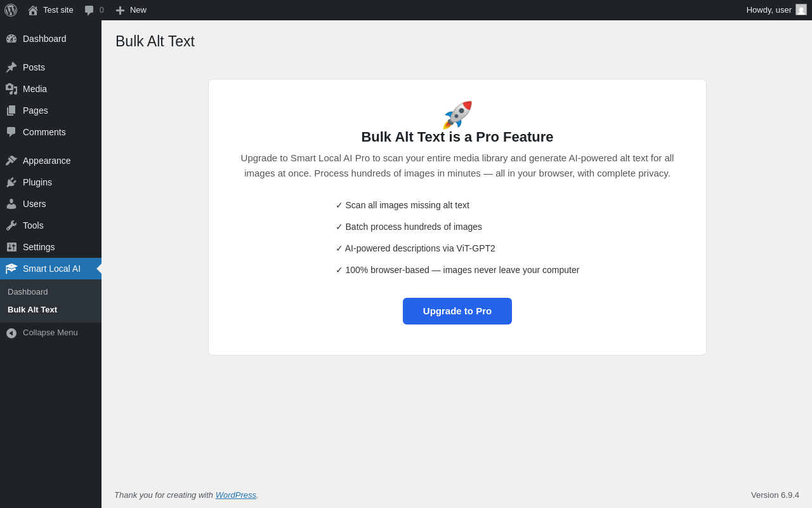The width and height of the screenshot is (812, 508).
Task: Click the Pages icon in sidebar
Action: pos(11,110)
